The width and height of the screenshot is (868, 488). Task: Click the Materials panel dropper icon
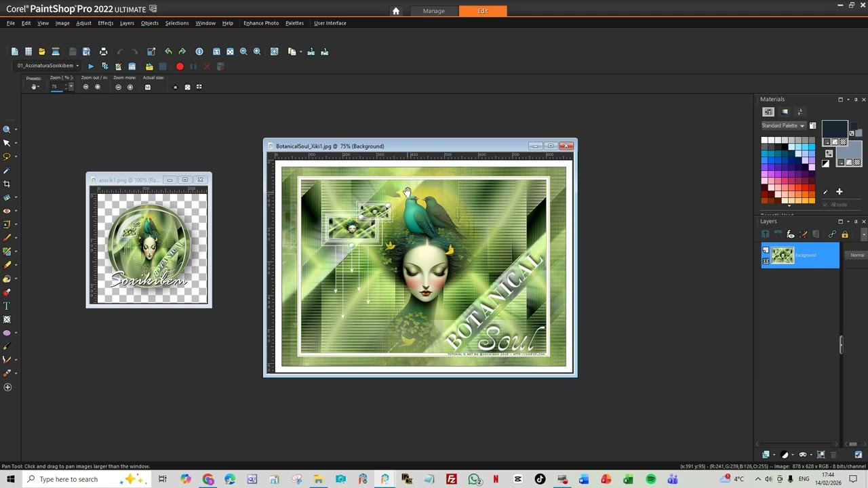(825, 192)
